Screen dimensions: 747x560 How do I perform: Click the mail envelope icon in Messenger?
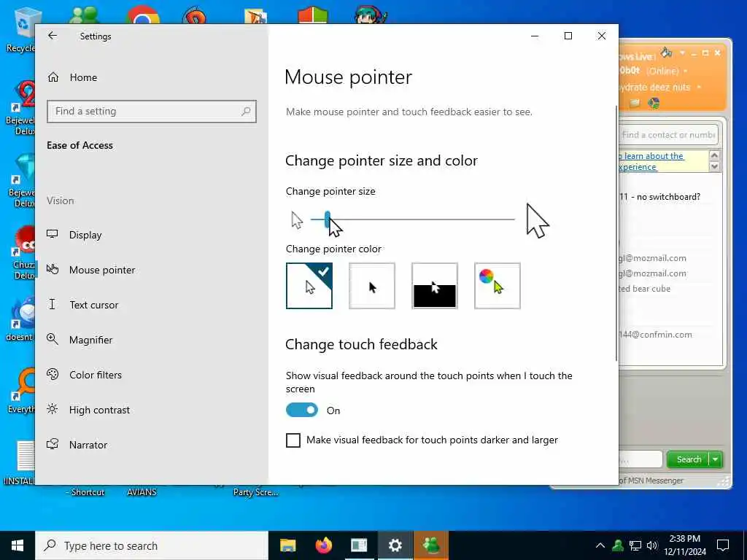tap(634, 103)
